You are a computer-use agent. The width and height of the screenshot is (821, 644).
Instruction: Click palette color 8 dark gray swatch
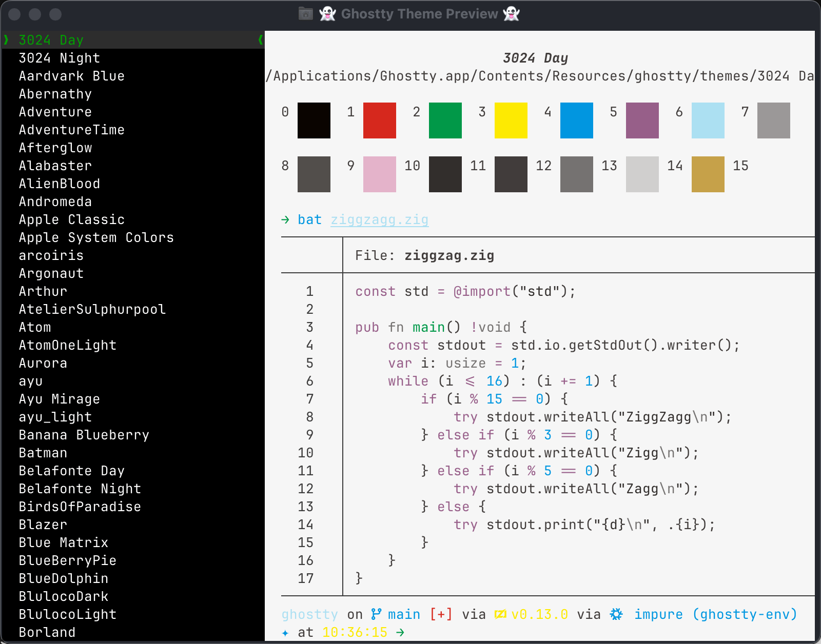click(314, 174)
